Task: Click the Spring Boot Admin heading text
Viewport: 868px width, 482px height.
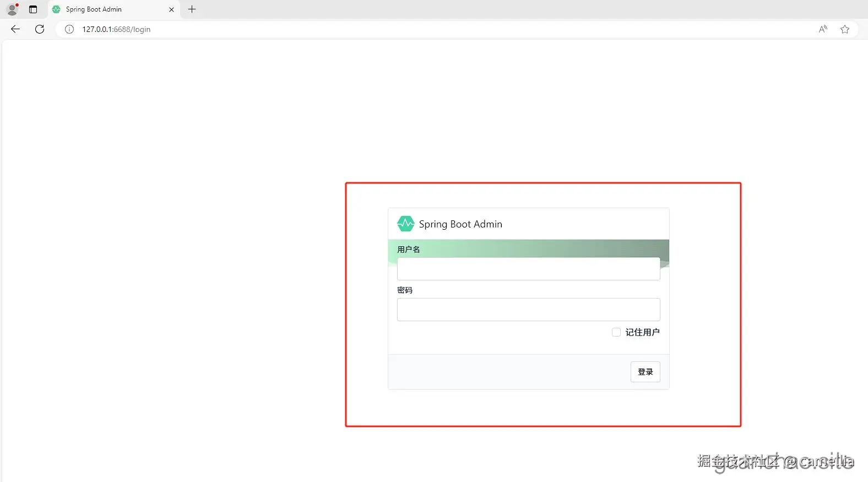Action: tap(460, 224)
